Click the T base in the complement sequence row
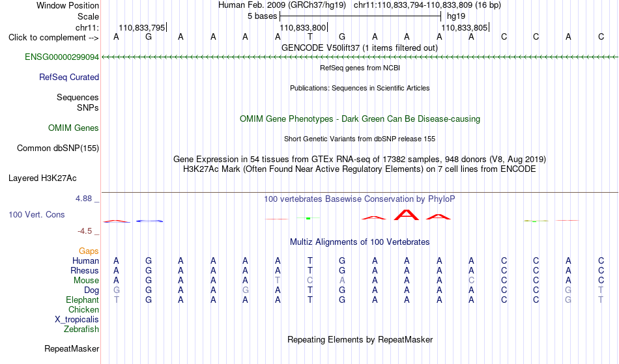This screenshot has height=364, width=619. coord(310,37)
